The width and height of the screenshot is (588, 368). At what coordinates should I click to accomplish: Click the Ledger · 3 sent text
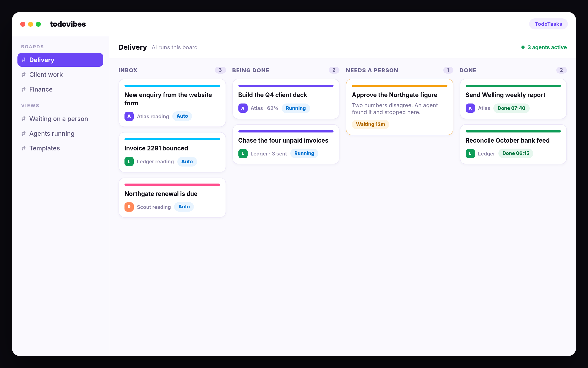pos(269,154)
